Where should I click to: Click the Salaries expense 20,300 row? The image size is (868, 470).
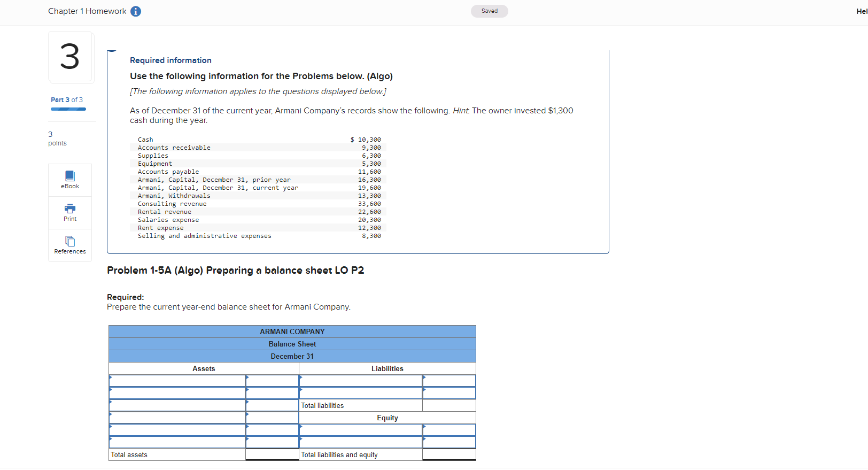(258, 220)
